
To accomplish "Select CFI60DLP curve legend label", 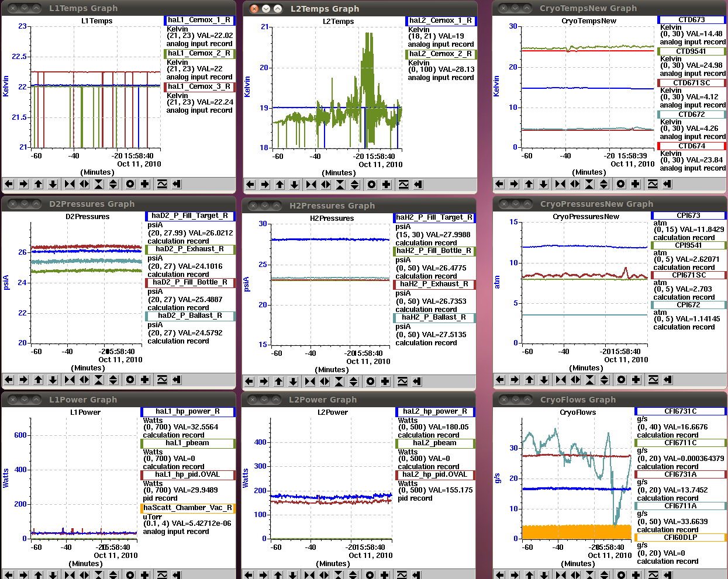I will (681, 538).
